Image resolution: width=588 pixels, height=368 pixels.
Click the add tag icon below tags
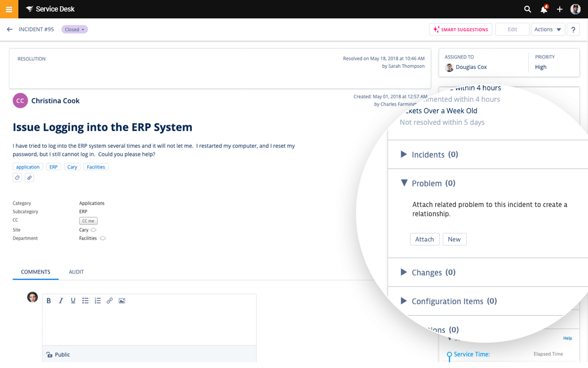tap(17, 178)
